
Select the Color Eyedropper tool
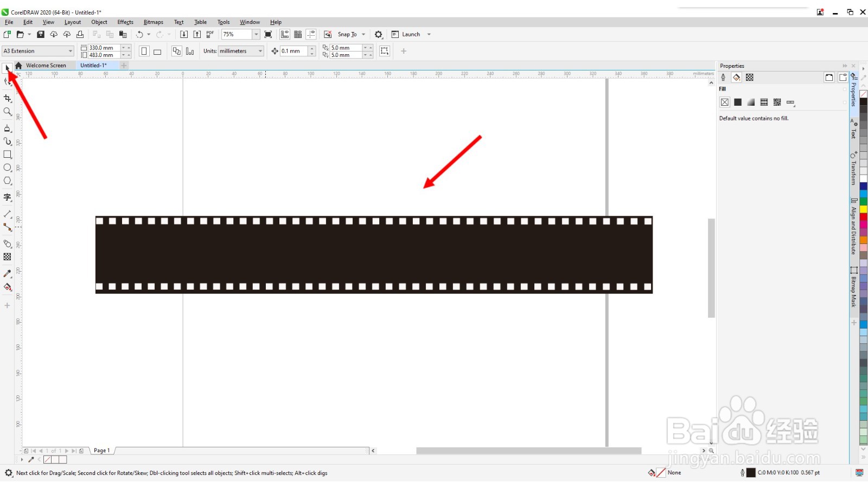(x=8, y=274)
